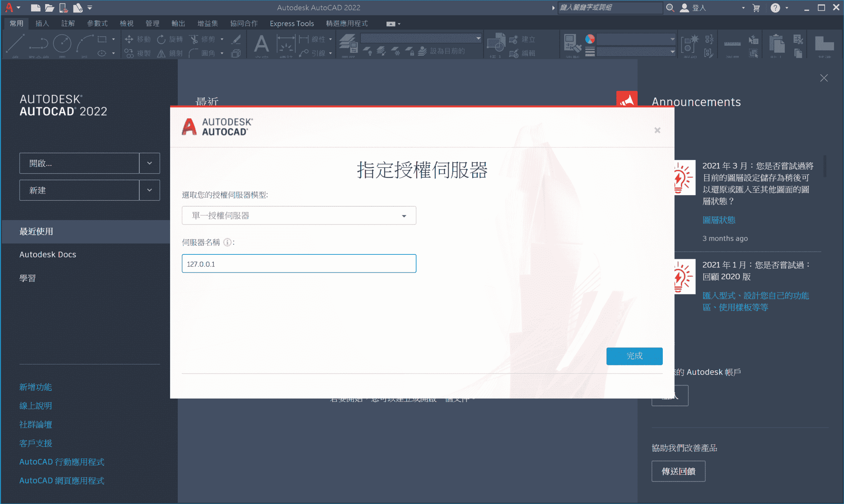The height and width of the screenshot is (504, 844).
Task: Open the Express Tools ribbon tab
Action: 291,23
